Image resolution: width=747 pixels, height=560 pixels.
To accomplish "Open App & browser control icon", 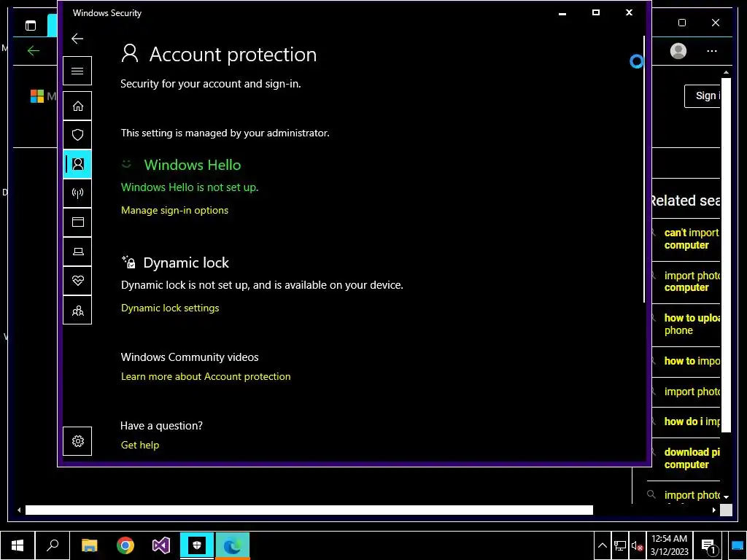I will (77, 222).
